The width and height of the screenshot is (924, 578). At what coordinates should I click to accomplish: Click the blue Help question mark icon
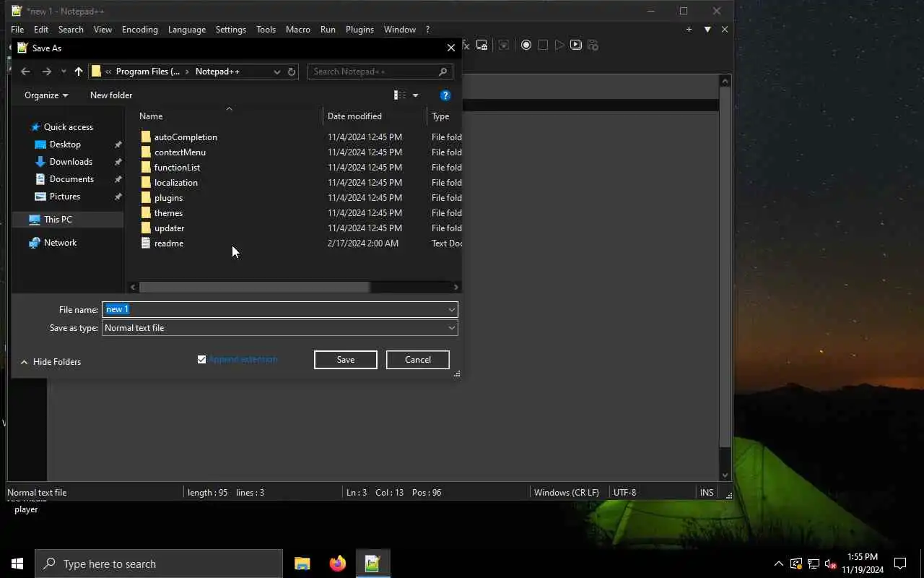coord(445,95)
